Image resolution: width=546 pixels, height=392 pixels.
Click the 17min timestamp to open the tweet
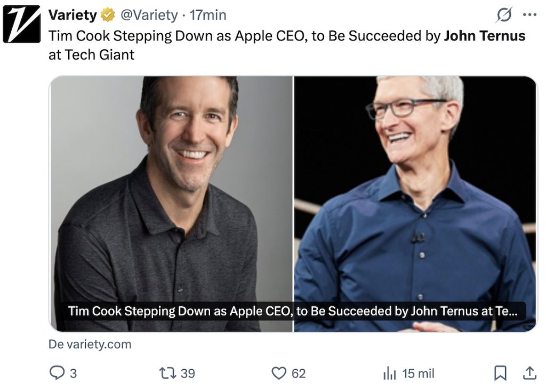click(207, 14)
